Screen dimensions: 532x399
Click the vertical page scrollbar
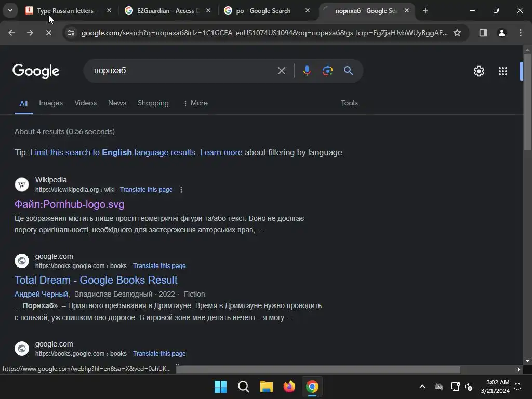[527, 102]
